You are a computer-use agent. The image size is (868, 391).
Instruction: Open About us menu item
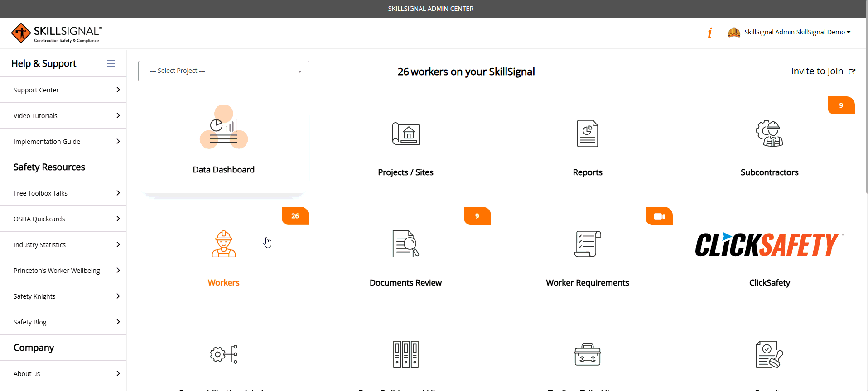pyautogui.click(x=63, y=373)
